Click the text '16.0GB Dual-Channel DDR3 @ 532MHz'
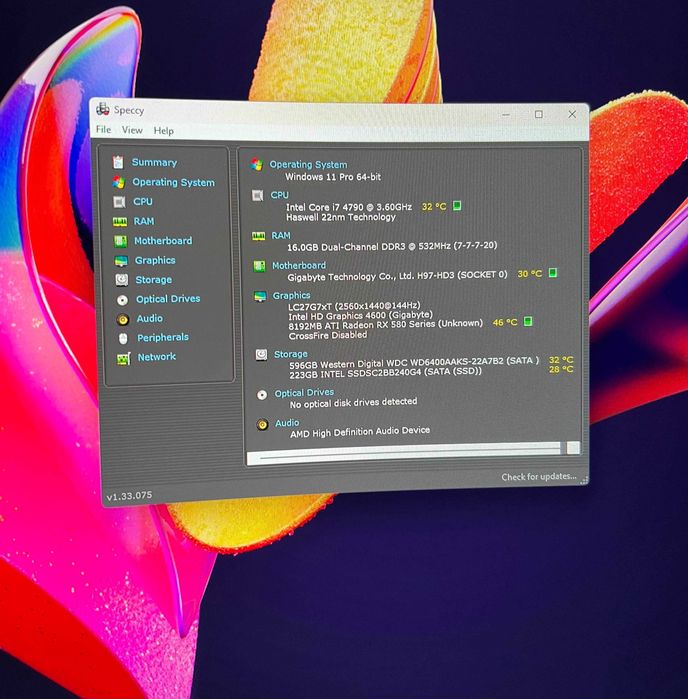The height and width of the screenshot is (699, 688). point(369,247)
